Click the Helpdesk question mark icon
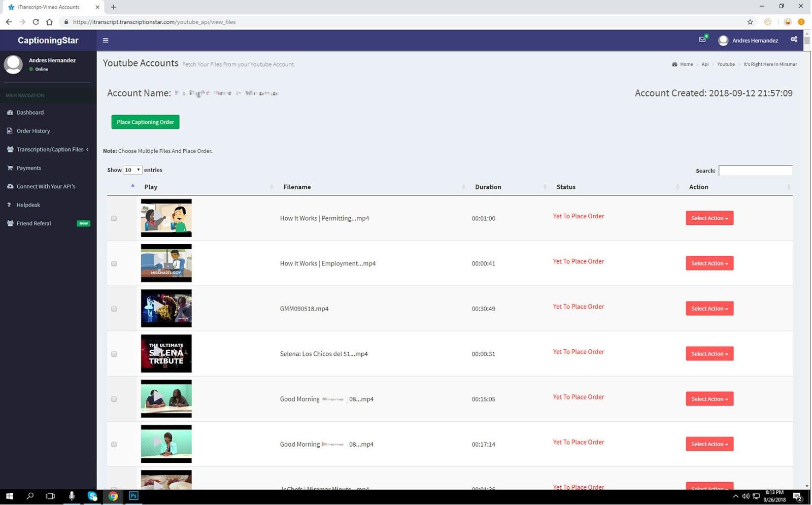 9,205
